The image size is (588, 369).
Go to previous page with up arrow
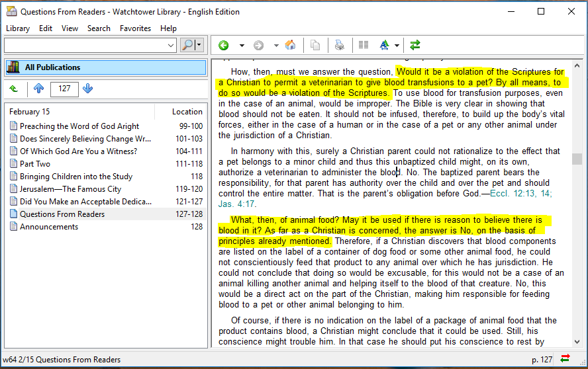coord(38,89)
